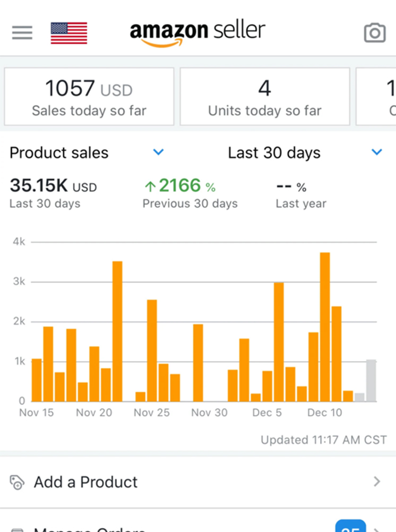
Task: Tap the Amazon Seller logo
Action: pyautogui.click(x=197, y=33)
